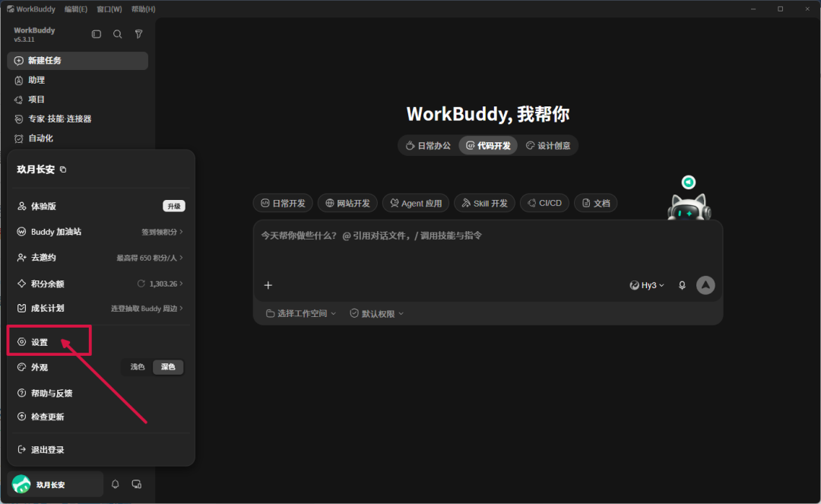The height and width of the screenshot is (504, 821).
Task: Open the Hy3 model dropdown
Action: pyautogui.click(x=647, y=285)
